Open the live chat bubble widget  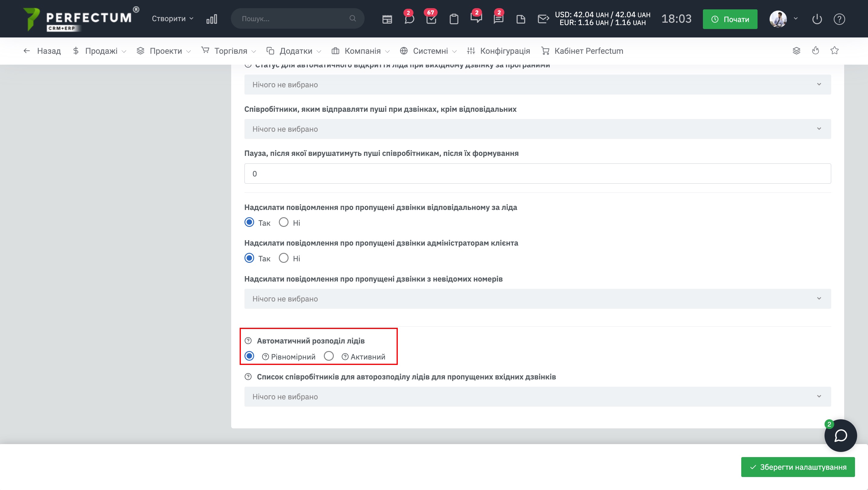[840, 435]
